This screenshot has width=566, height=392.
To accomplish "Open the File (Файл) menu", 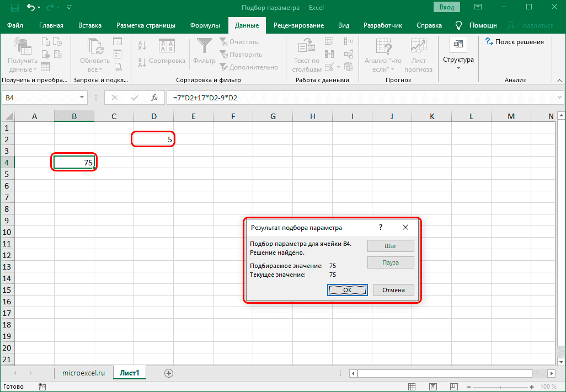I will click(x=15, y=25).
